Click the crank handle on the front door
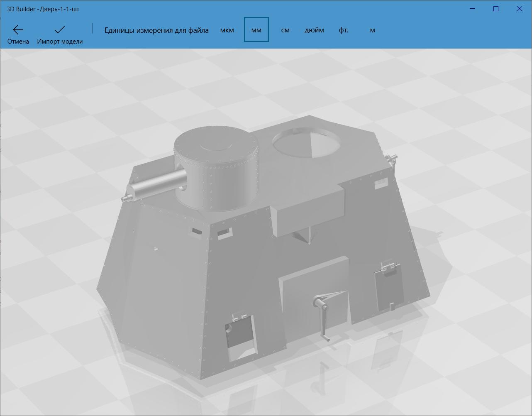This screenshot has height=416, width=532. pos(322,316)
